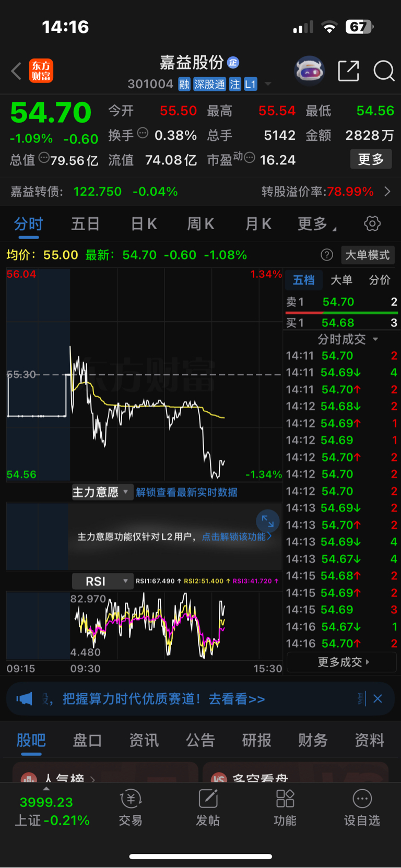Image resolution: width=401 pixels, height=868 pixels.
Task: Tap the 14:13 54.67 trade row
Action: (x=341, y=558)
